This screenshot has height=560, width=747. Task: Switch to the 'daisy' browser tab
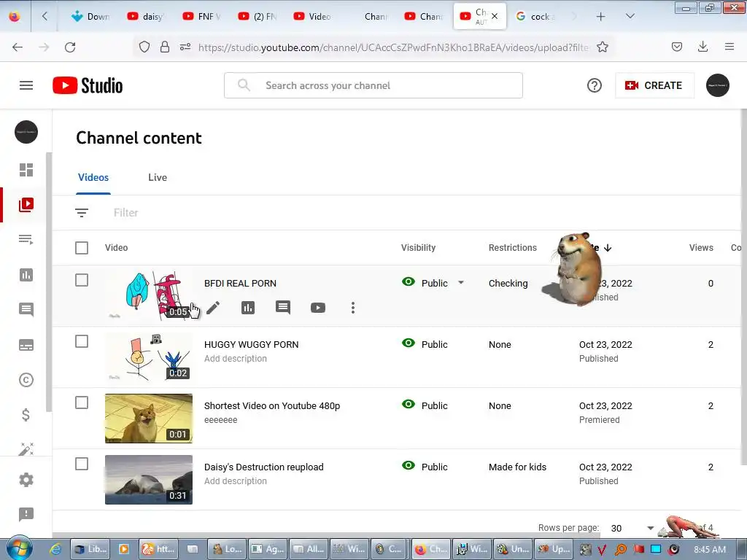(x=146, y=16)
